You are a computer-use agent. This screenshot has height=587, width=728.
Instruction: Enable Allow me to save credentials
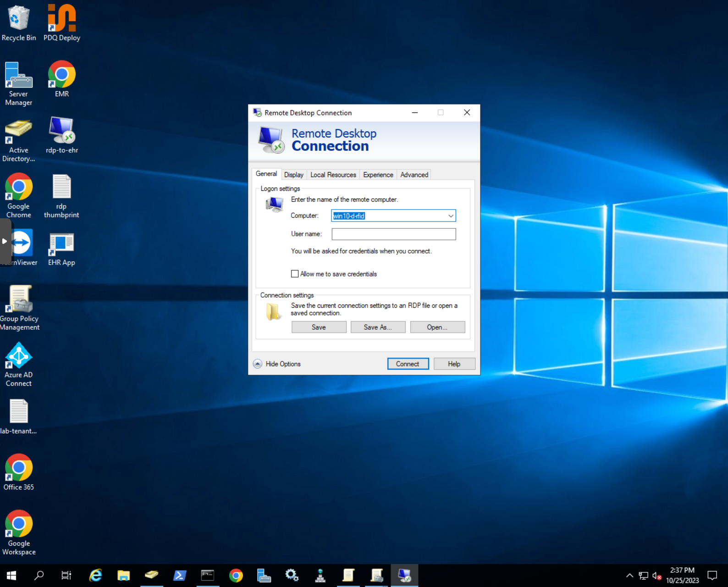tap(295, 274)
